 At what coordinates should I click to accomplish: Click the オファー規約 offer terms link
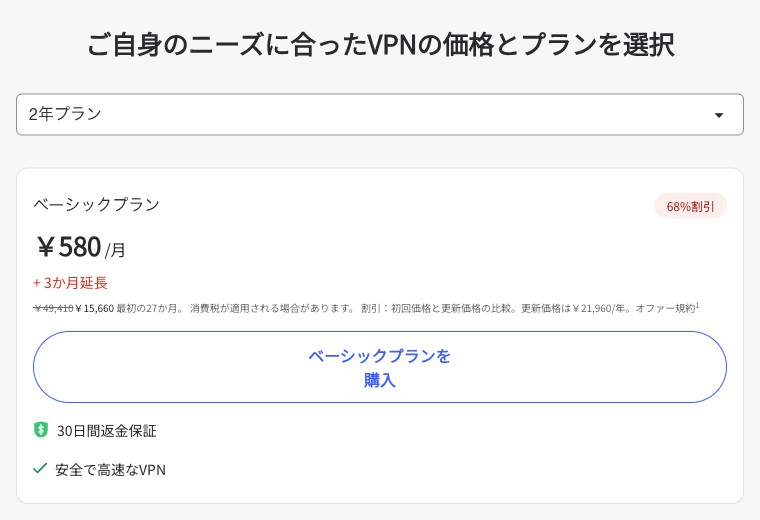667,308
